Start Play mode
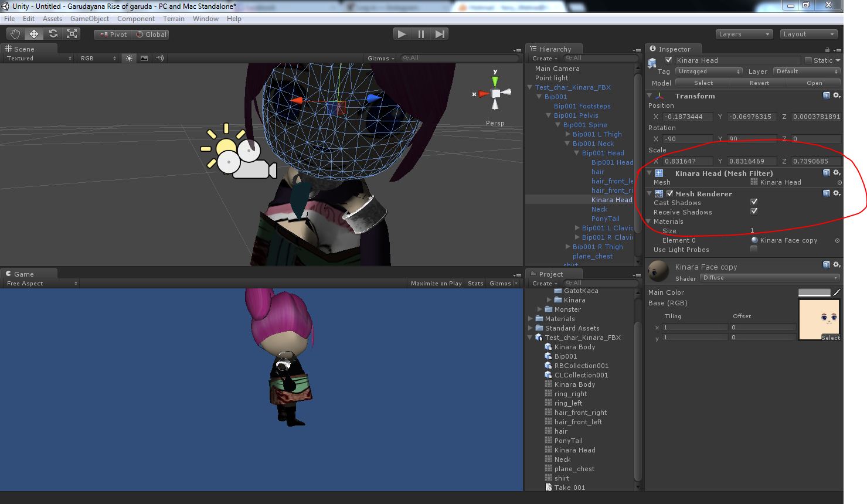The image size is (867, 504). click(x=402, y=34)
